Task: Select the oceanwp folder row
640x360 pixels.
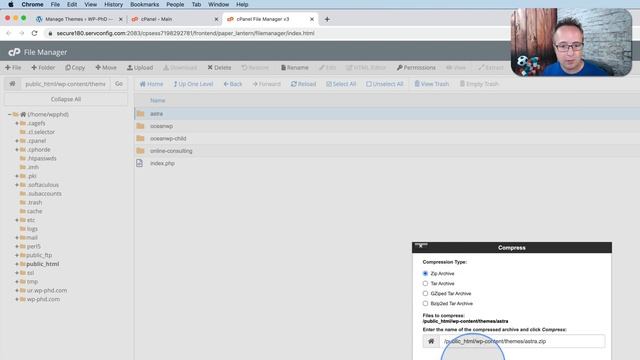Action: coord(387,126)
